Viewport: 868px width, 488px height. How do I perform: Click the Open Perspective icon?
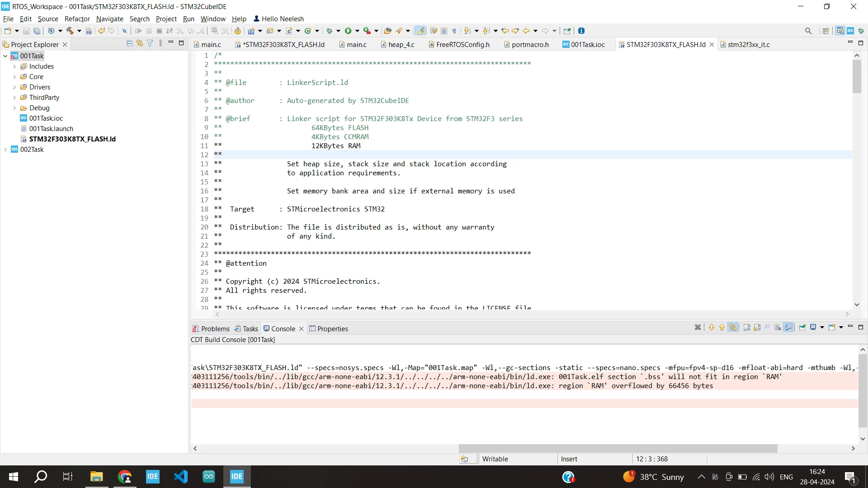pyautogui.click(x=826, y=31)
